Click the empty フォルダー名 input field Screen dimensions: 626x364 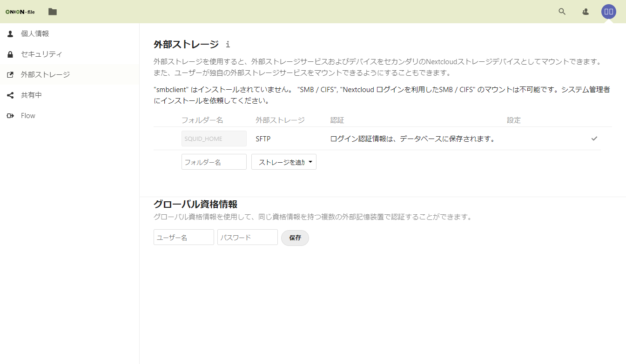214,162
